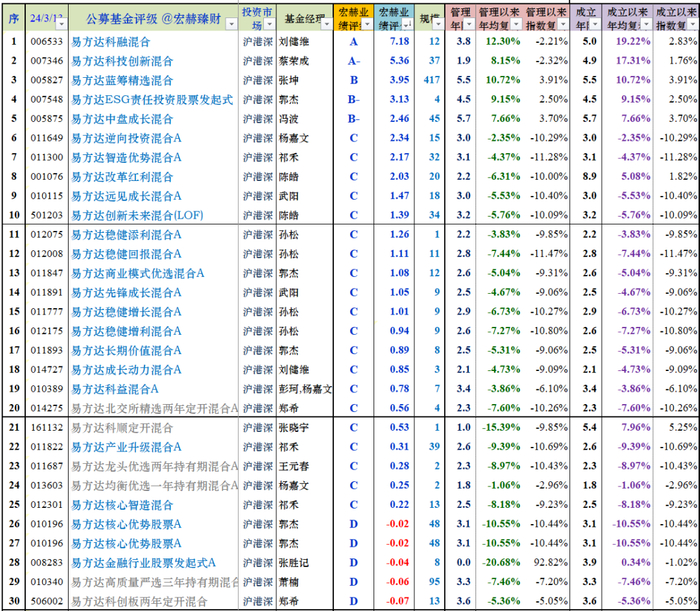Viewport: 700px width, 611px height.
Task: Select fund code cell 006533
Action: (47, 42)
